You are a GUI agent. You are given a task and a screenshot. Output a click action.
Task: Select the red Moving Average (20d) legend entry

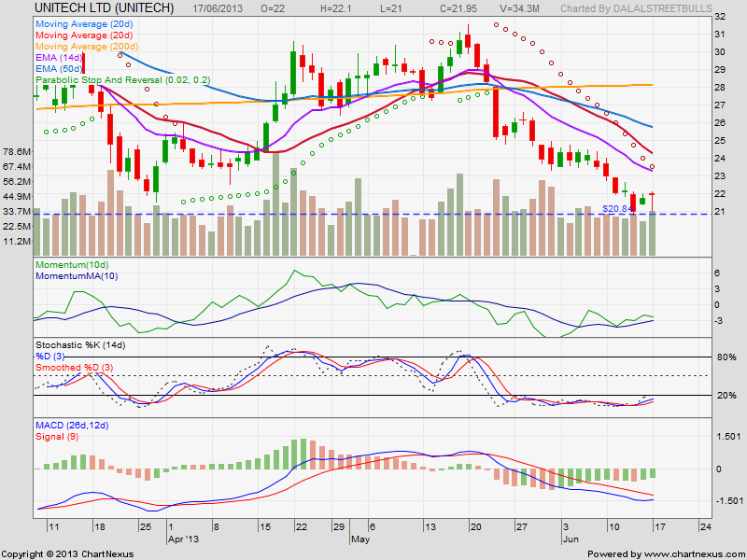click(84, 35)
